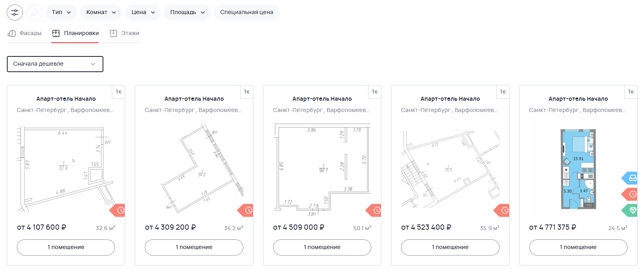644x270 pixels.
Task: Open the colored floor plan thumbnail
Action: point(578,169)
